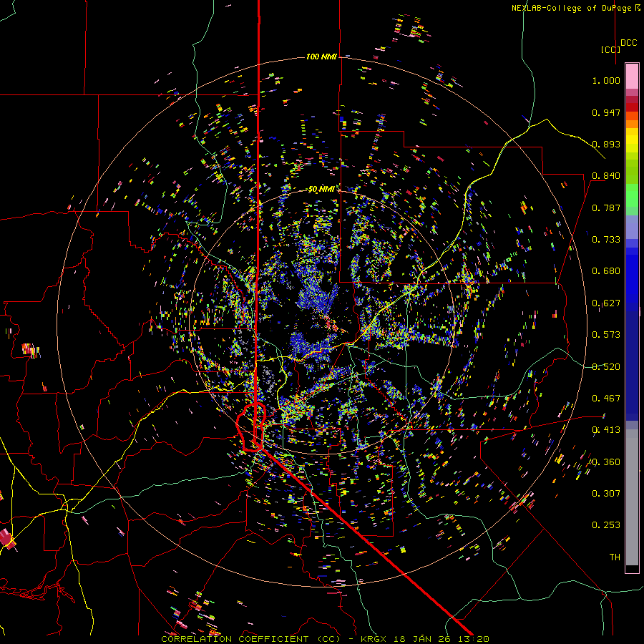Click the 50 NMI range ring label
The width and height of the screenshot is (644, 644).
[x=321, y=189]
